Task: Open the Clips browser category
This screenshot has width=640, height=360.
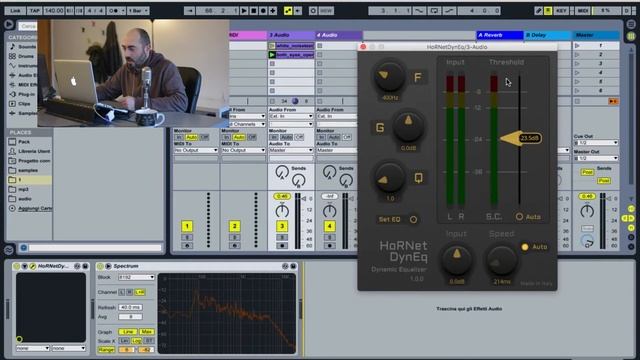Action: (x=23, y=104)
